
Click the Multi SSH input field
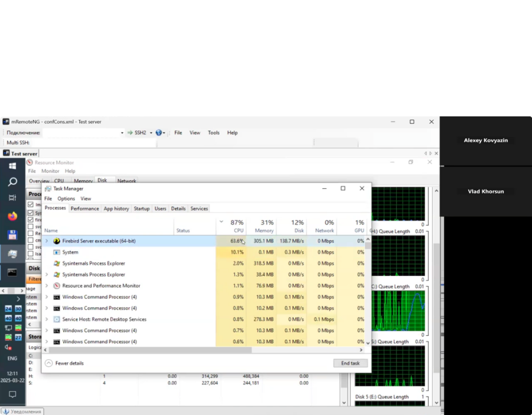93,142
